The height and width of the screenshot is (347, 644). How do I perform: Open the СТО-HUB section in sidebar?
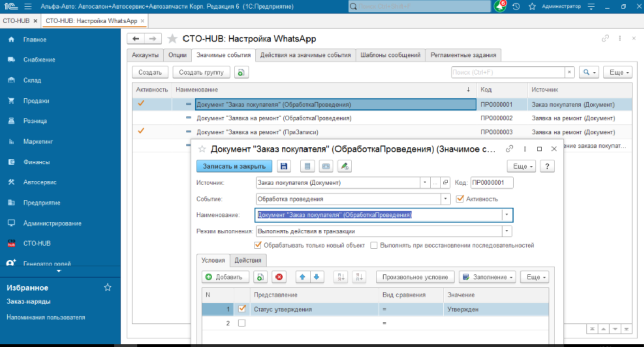click(37, 243)
